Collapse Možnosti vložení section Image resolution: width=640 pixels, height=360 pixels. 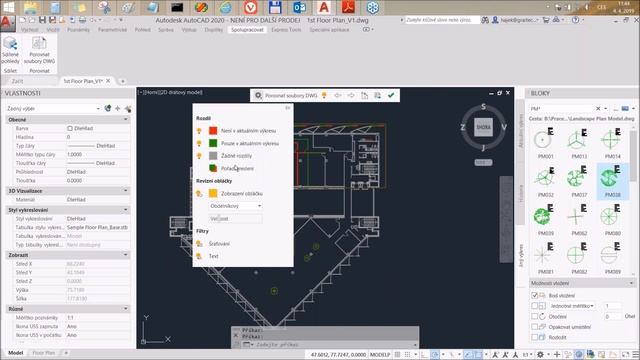[631, 283]
